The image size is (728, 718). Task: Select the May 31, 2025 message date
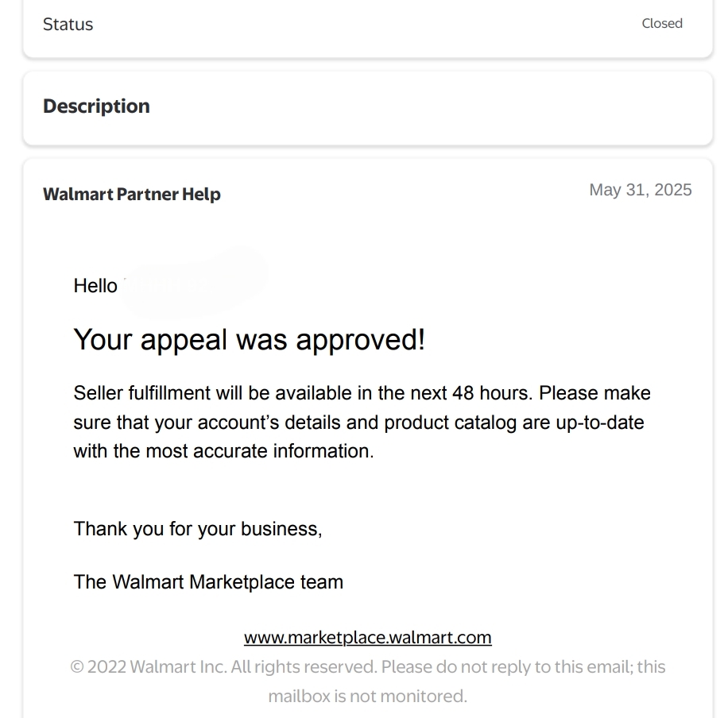[640, 190]
